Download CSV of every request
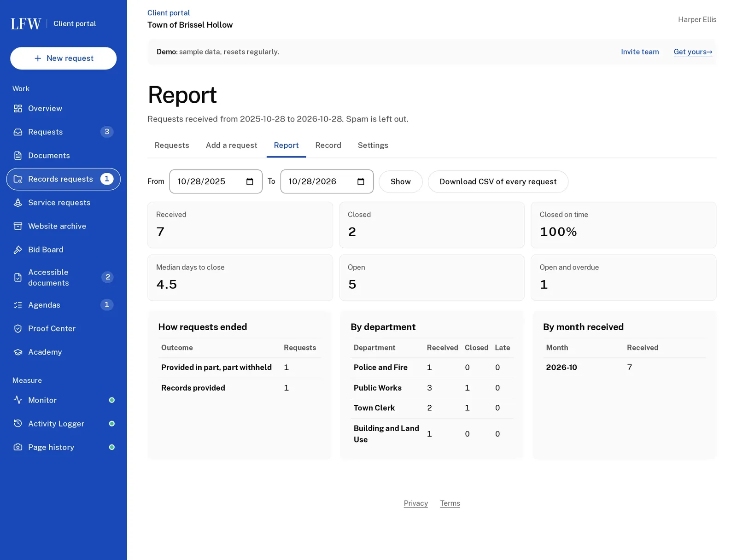 [498, 181]
